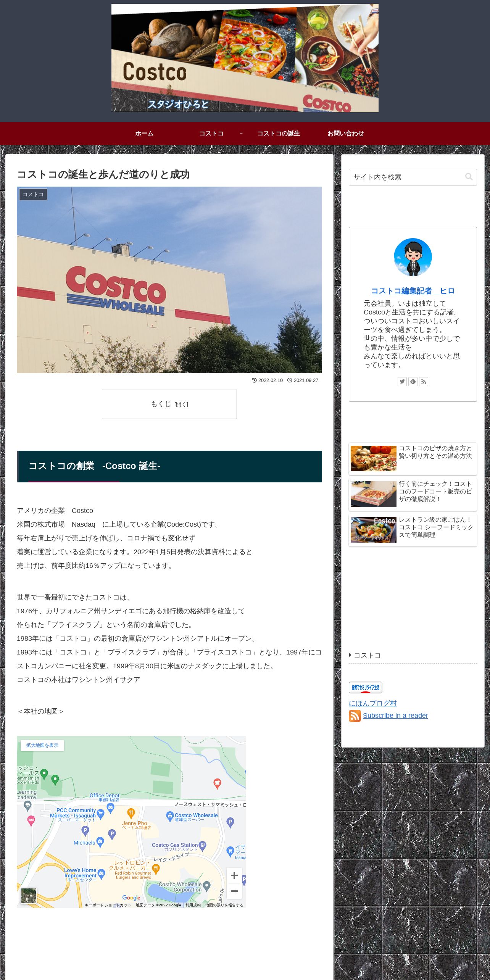Click 地図の誤りを報告する link
This screenshot has height=980, width=490.
coord(224,905)
